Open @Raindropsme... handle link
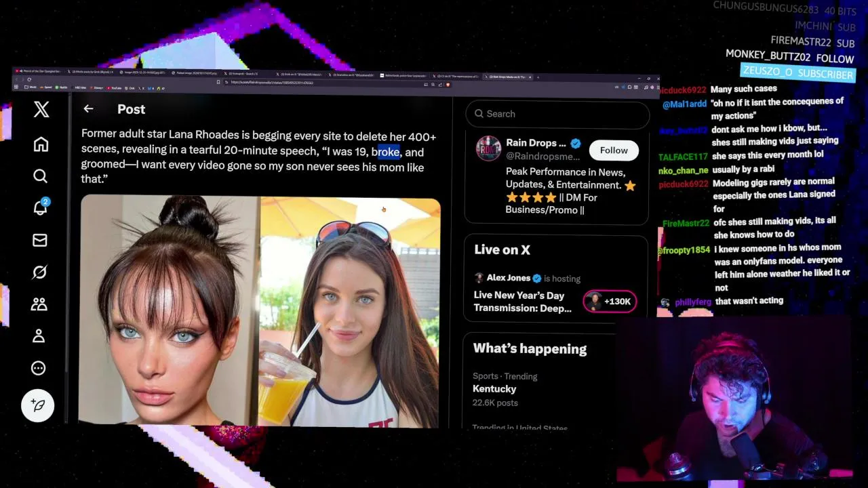This screenshot has height=488, width=868. [542, 157]
